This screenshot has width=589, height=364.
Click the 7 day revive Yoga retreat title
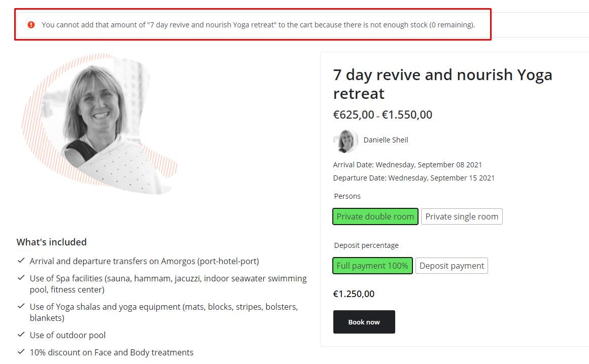(x=442, y=84)
